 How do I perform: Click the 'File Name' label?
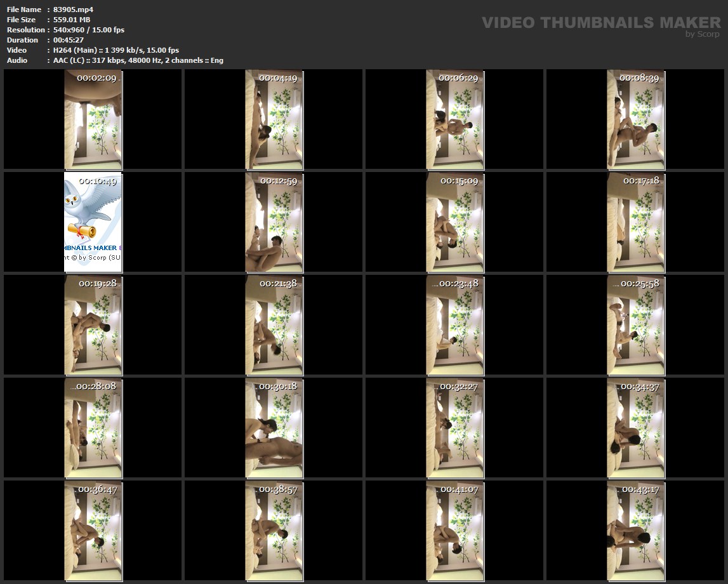[24, 10]
